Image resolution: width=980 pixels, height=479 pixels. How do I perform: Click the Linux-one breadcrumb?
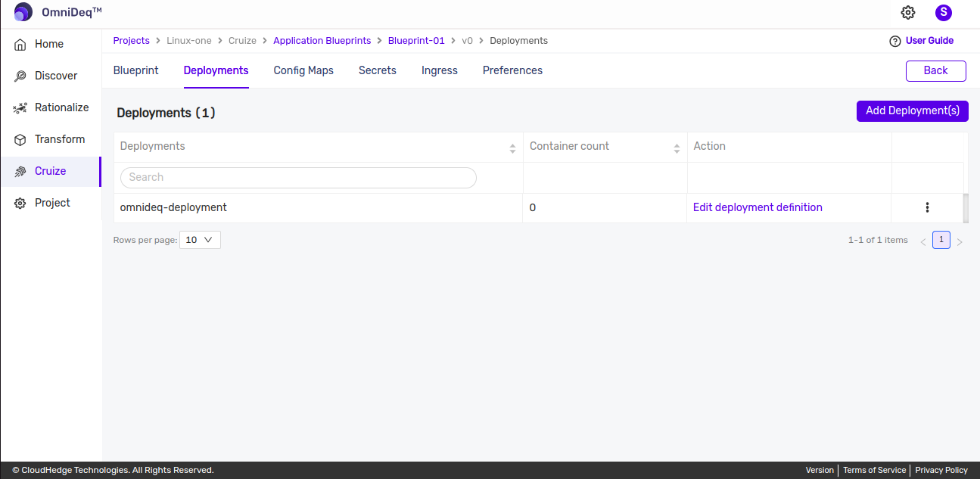(x=189, y=41)
